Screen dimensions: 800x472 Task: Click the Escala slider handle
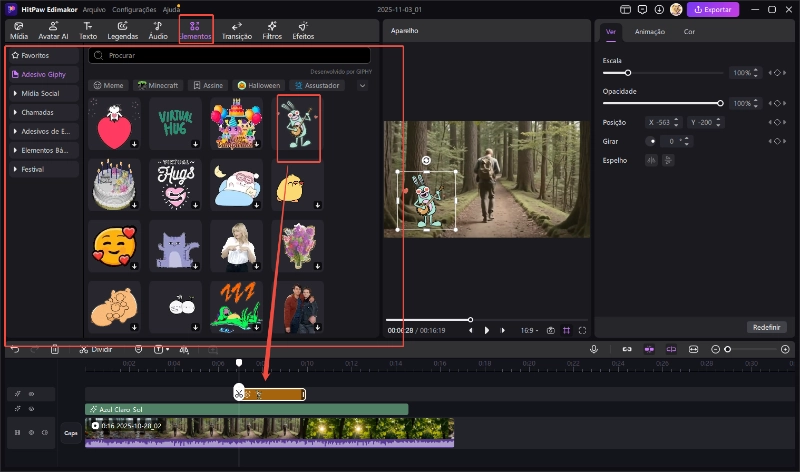(628, 73)
